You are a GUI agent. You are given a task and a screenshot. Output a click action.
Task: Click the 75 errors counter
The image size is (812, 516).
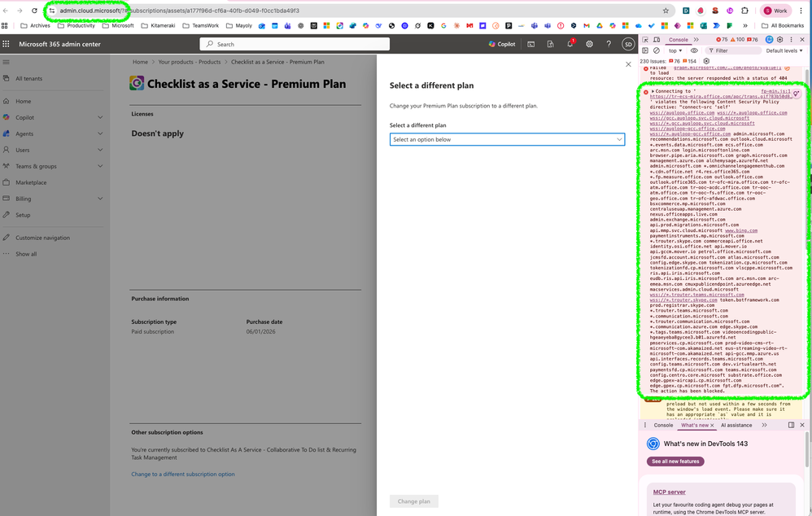(x=722, y=39)
